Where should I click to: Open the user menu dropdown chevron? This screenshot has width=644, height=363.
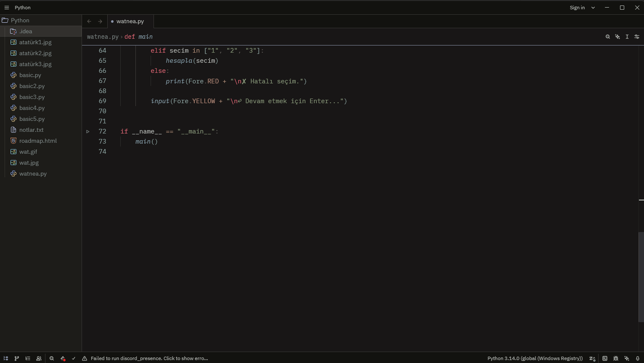click(x=593, y=8)
